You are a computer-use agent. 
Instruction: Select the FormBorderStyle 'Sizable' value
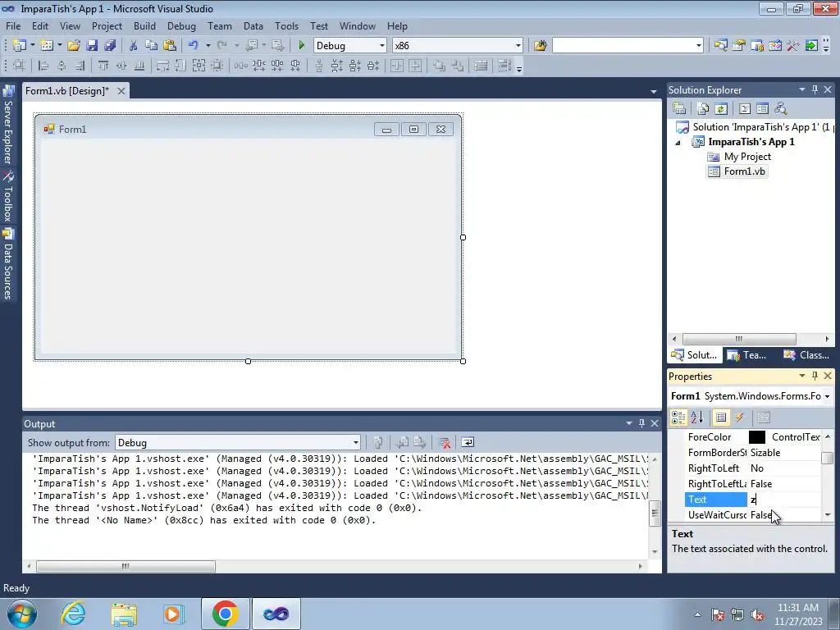[765, 453]
